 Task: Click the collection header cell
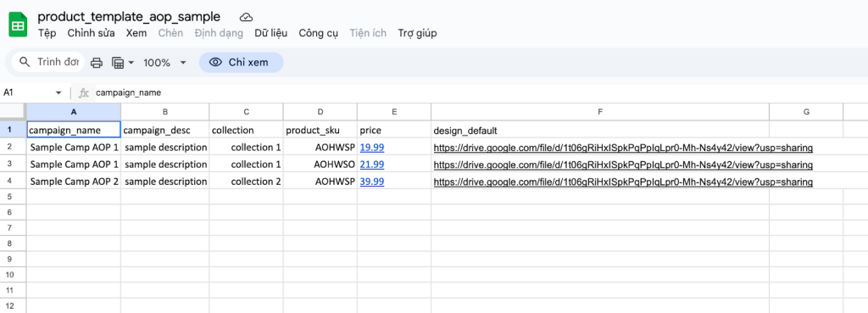[x=247, y=130]
